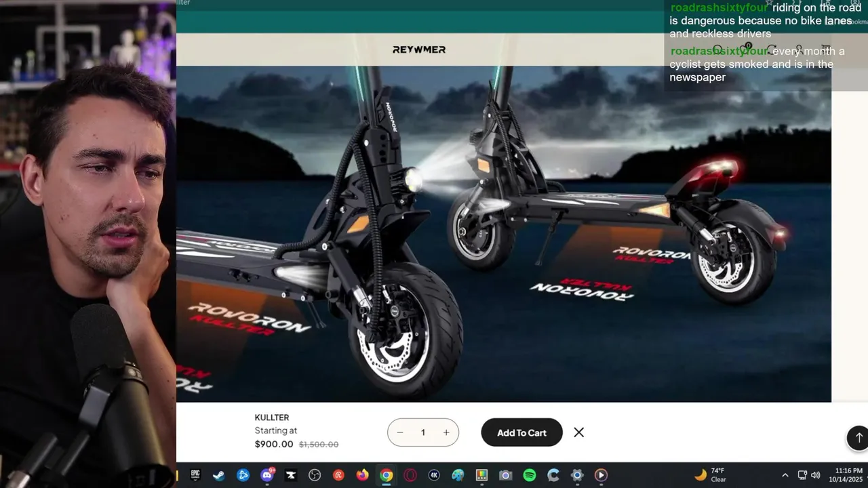868x488 pixels.
Task: Open the red R app taskbar icon
Action: coord(338,475)
